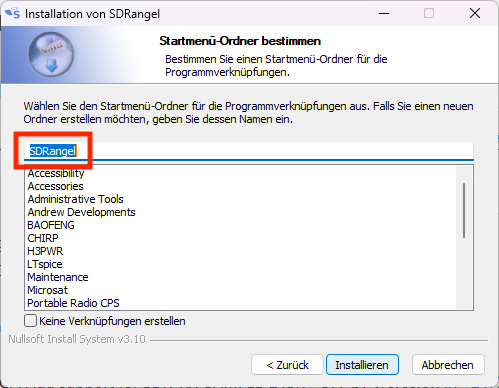Click the SDRangel folder name input field
Image resolution: width=499 pixels, height=388 pixels.
pyautogui.click(x=249, y=151)
